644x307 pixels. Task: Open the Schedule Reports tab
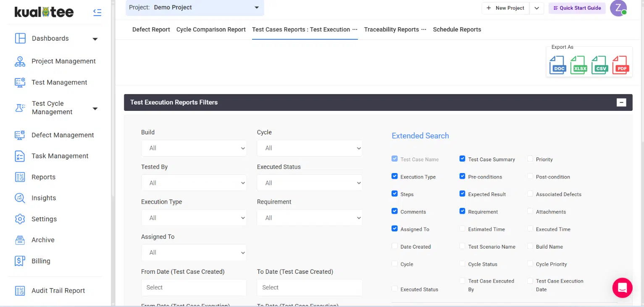(457, 29)
